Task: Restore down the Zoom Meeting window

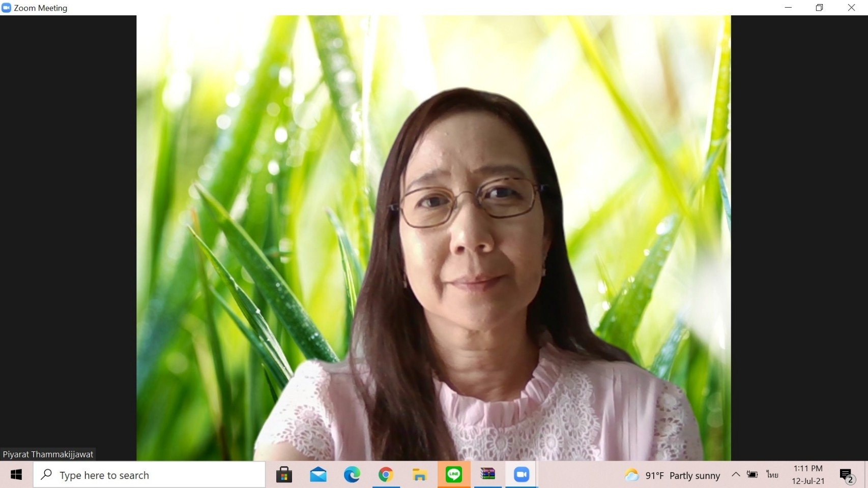Action: point(820,8)
